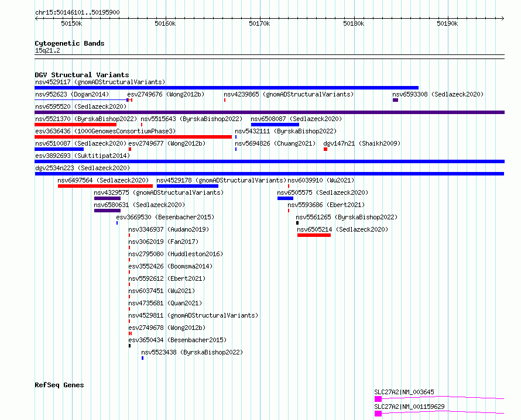Screen dimensions: 521x420
Task: Click the nsv4529117 gnomAD variant label
Action: (100, 82)
